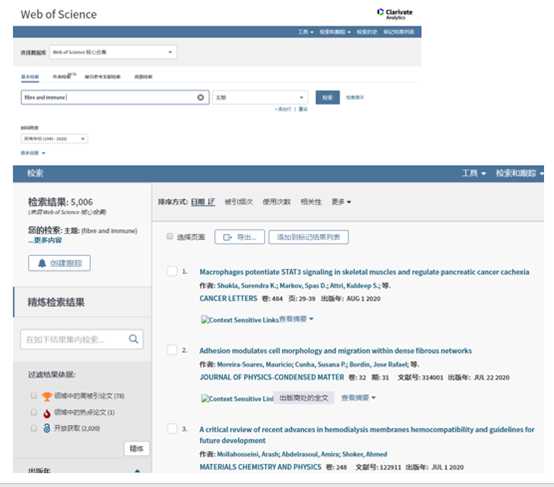Click the export arrow icon button
This screenshot has height=487, width=554.
[x=227, y=237]
